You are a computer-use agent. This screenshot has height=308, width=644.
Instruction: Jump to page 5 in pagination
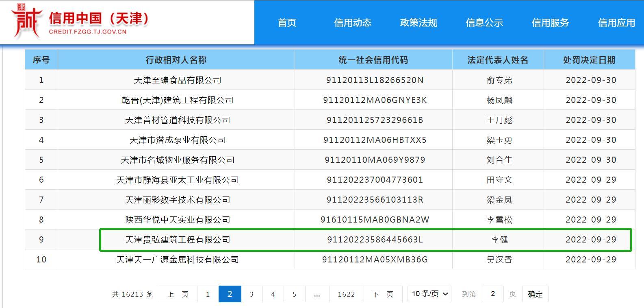(x=295, y=294)
